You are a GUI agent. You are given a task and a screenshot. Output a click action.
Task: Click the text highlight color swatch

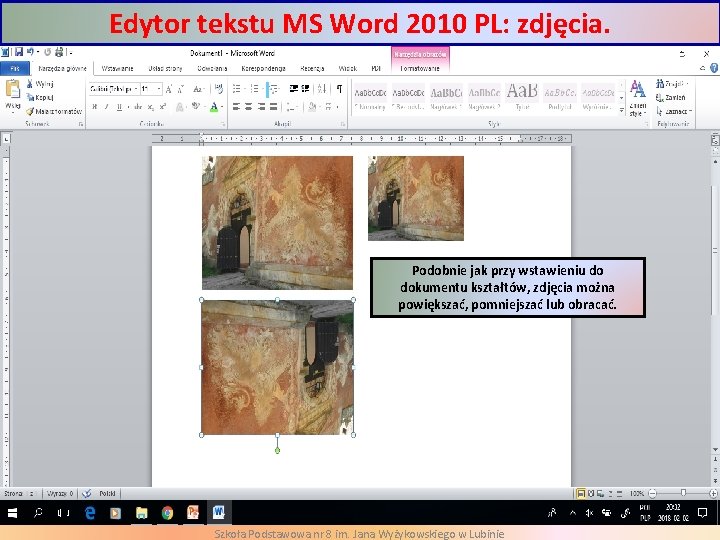tap(196, 107)
